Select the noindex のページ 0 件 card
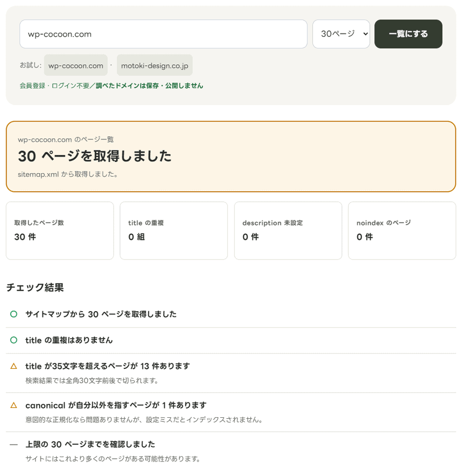The image size is (462, 476). tap(402, 230)
